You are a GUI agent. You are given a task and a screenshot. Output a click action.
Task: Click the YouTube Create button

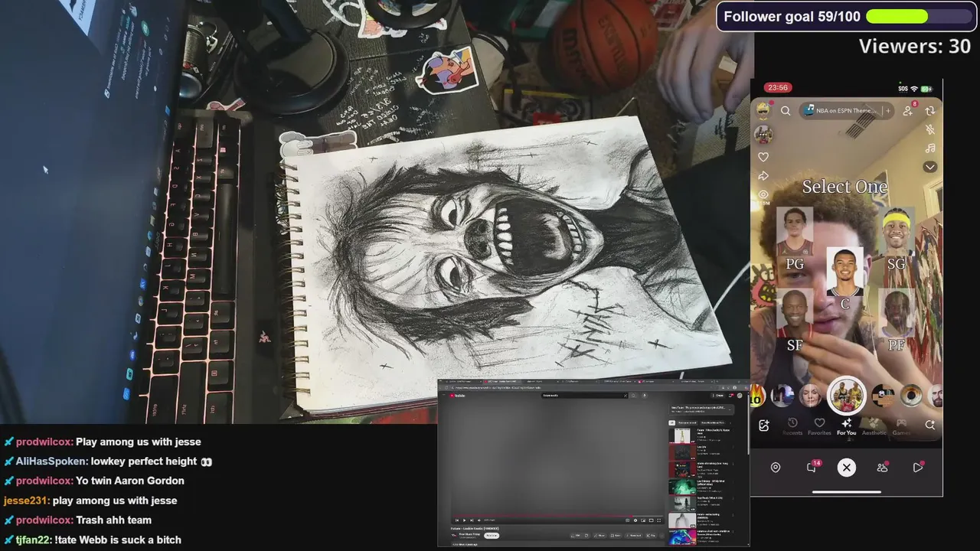(x=718, y=396)
